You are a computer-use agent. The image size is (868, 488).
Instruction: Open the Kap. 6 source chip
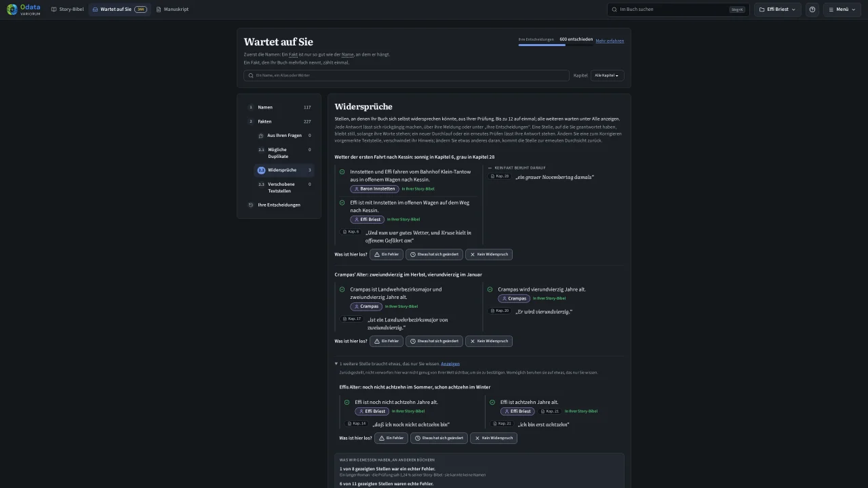pyautogui.click(x=351, y=232)
